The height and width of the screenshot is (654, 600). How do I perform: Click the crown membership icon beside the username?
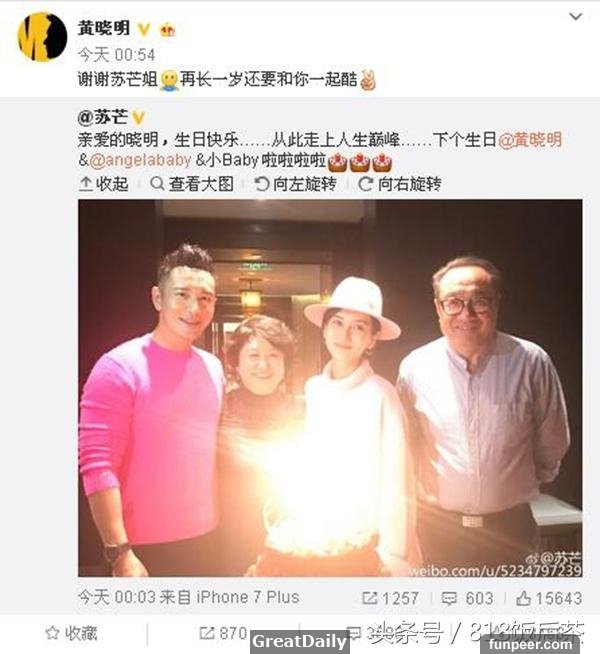168,30
